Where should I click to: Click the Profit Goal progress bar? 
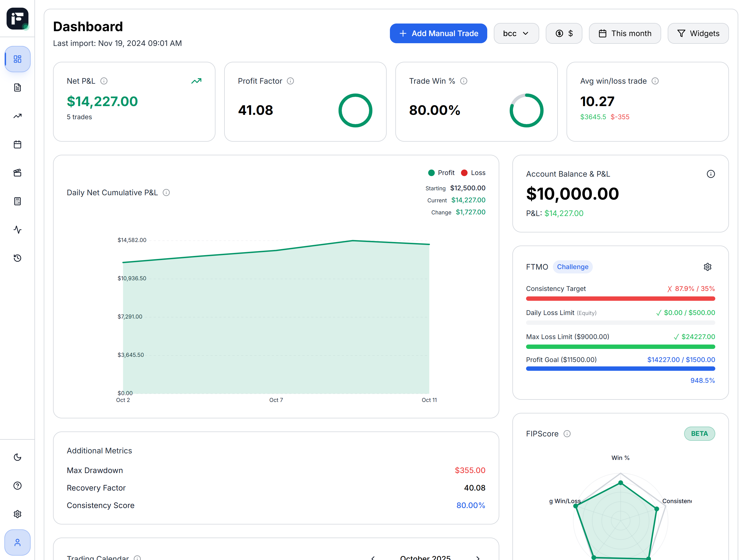point(620,369)
